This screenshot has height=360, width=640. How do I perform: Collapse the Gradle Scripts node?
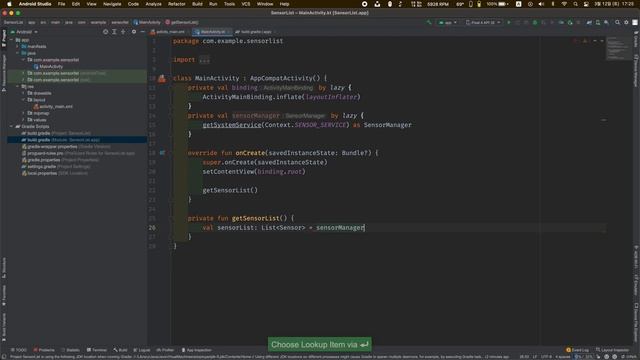point(12,127)
